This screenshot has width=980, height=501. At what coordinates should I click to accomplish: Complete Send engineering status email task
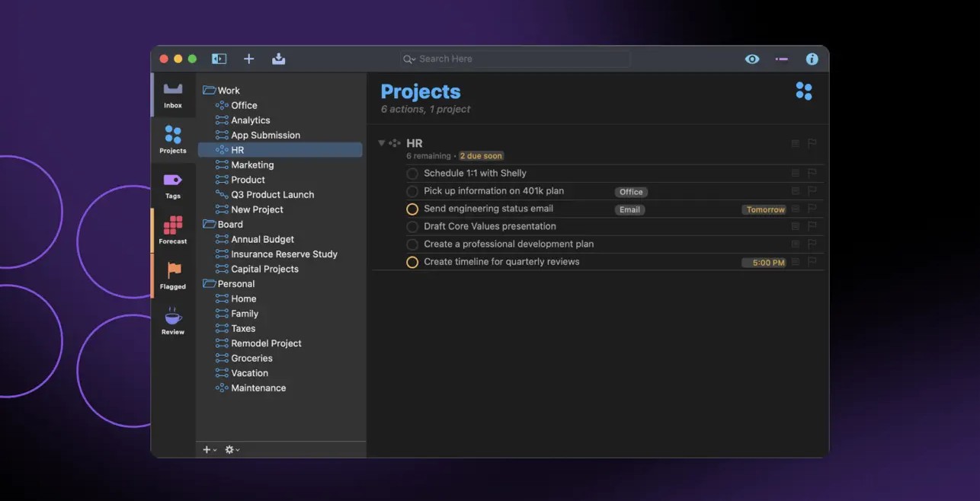[412, 209]
